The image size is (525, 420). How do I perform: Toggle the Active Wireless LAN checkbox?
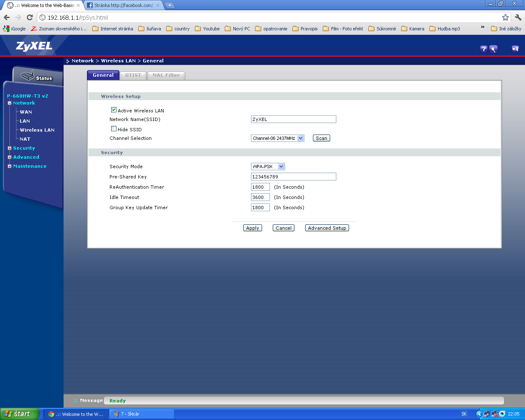tap(114, 110)
